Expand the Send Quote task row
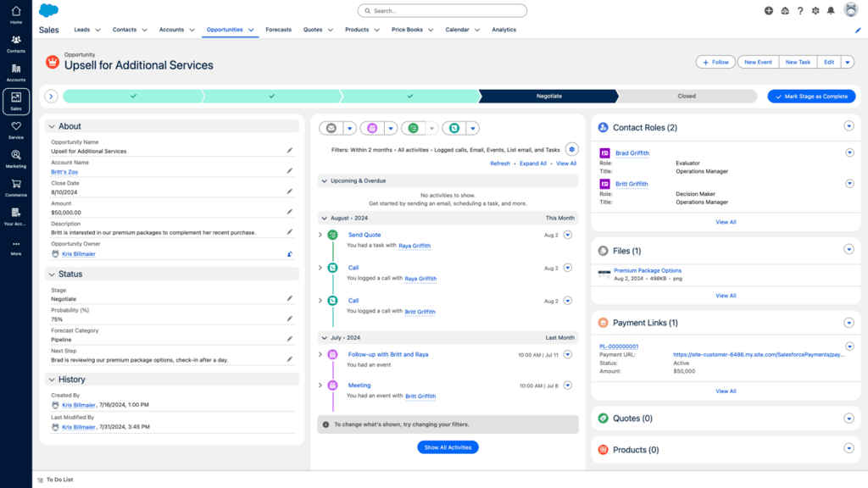The image size is (868, 488). (320, 236)
